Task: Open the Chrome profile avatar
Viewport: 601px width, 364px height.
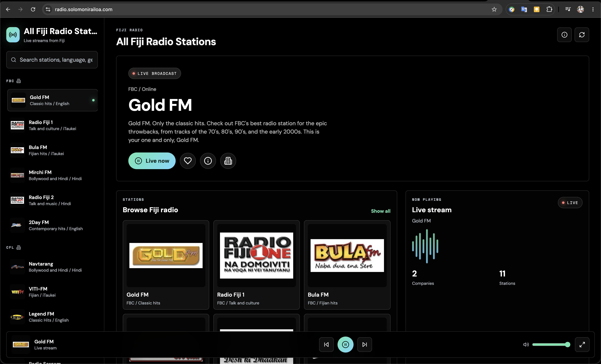Action: (x=580, y=9)
